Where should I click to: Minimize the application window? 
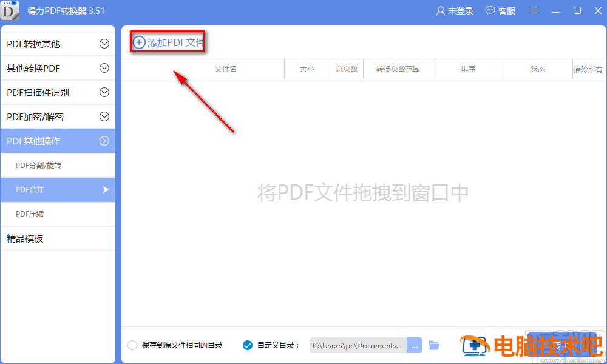[555, 11]
